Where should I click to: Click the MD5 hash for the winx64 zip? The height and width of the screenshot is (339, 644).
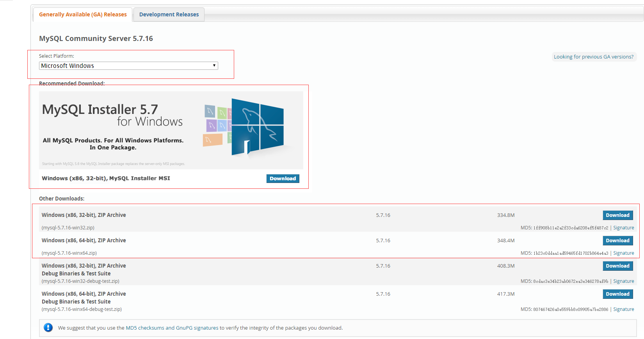coord(571,253)
